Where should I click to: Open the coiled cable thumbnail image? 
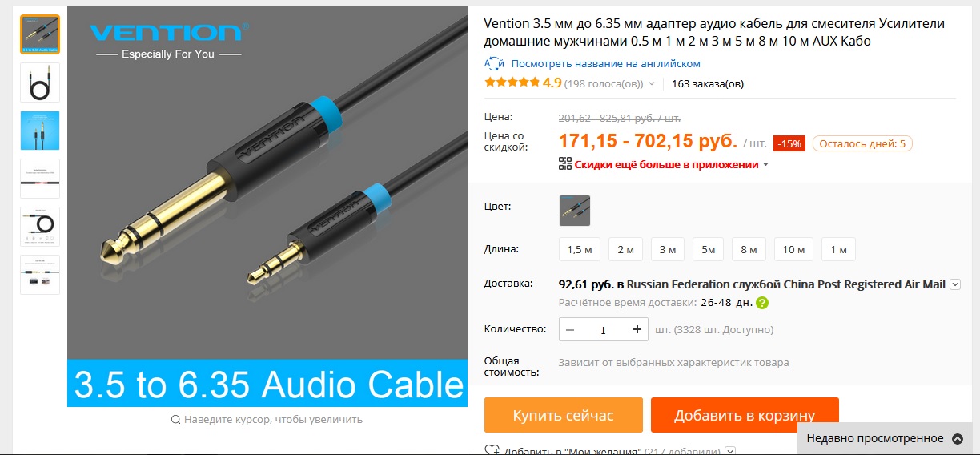point(40,83)
